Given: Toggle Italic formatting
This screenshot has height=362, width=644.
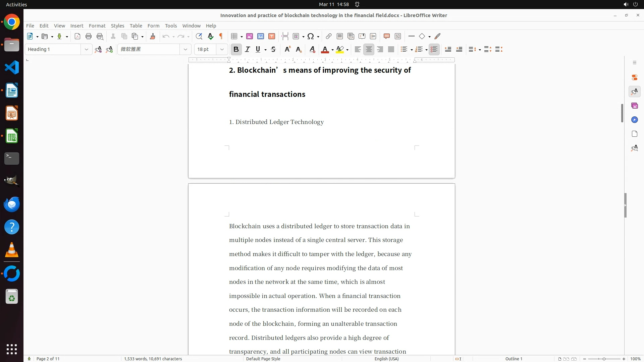Looking at the screenshot, I should (x=248, y=49).
